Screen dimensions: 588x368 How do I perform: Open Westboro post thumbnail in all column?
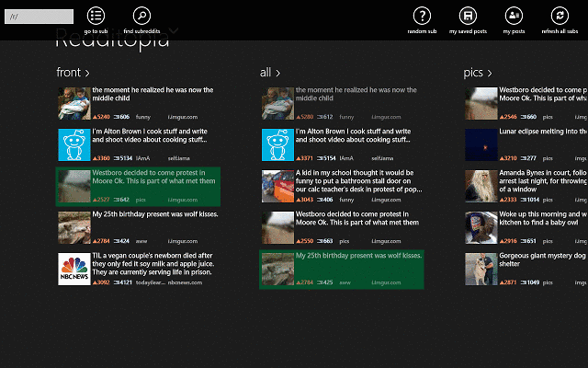[277, 227]
